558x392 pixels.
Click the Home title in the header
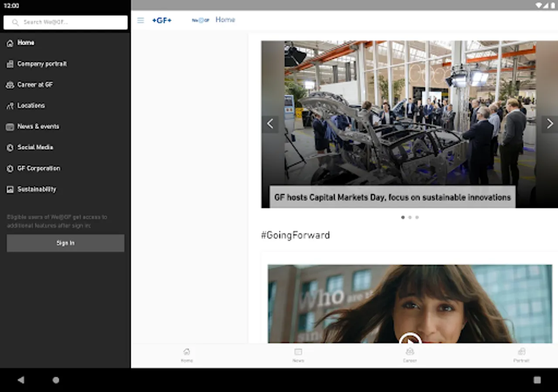tap(225, 20)
